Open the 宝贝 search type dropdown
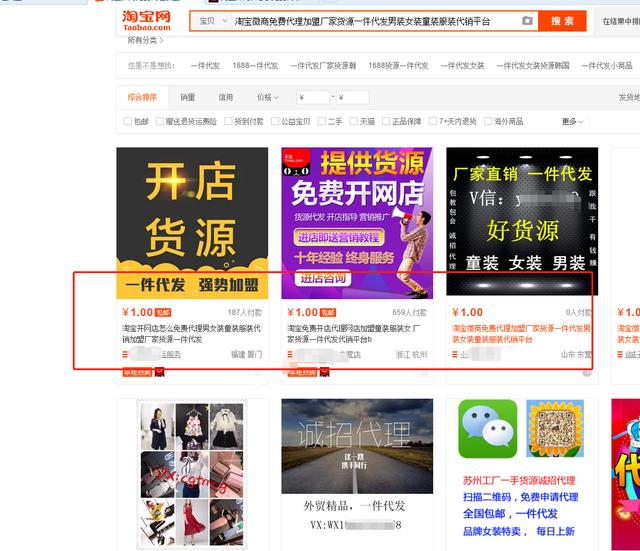640x551 pixels. (212, 21)
